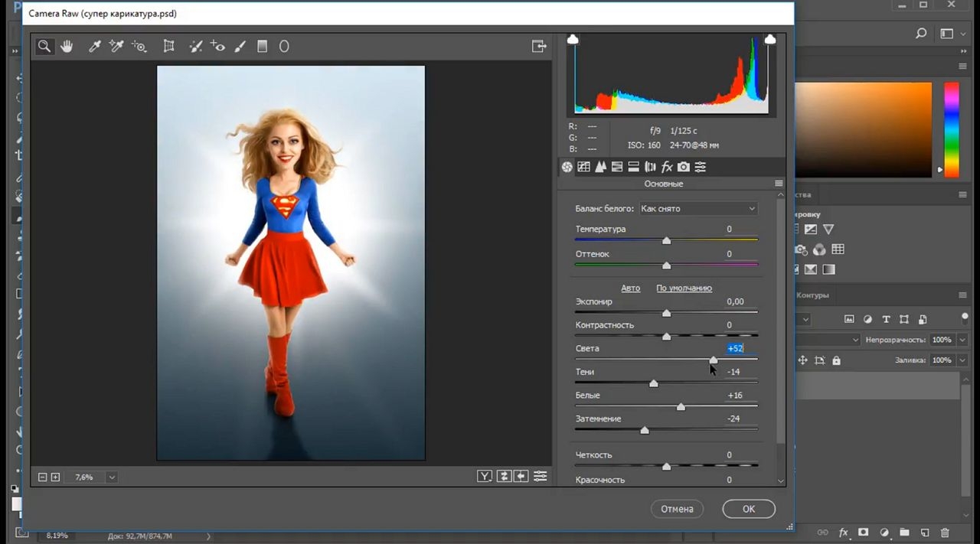980x544 pixels.
Task: Select the Color Sampler tool
Action: (x=116, y=47)
